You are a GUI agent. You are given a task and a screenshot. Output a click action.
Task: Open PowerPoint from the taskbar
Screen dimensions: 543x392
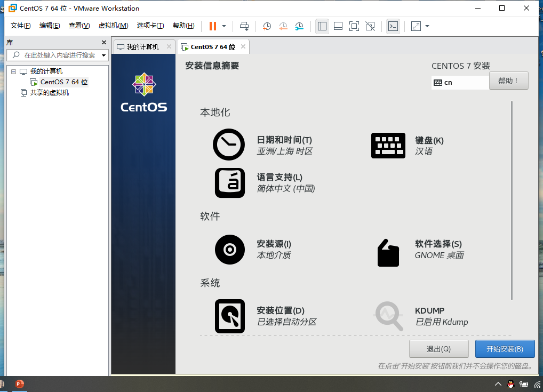click(x=19, y=383)
